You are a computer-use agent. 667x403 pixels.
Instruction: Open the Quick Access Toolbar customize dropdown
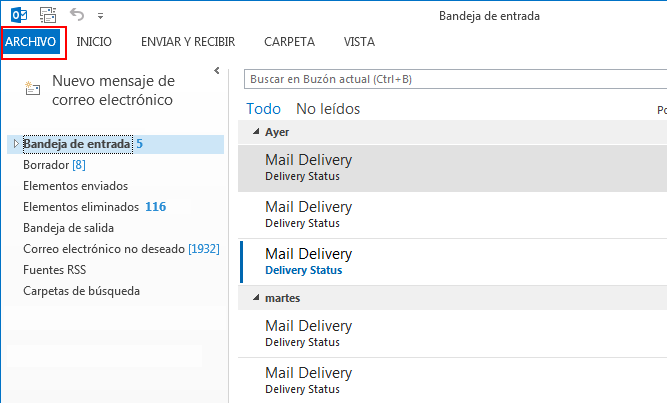101,16
